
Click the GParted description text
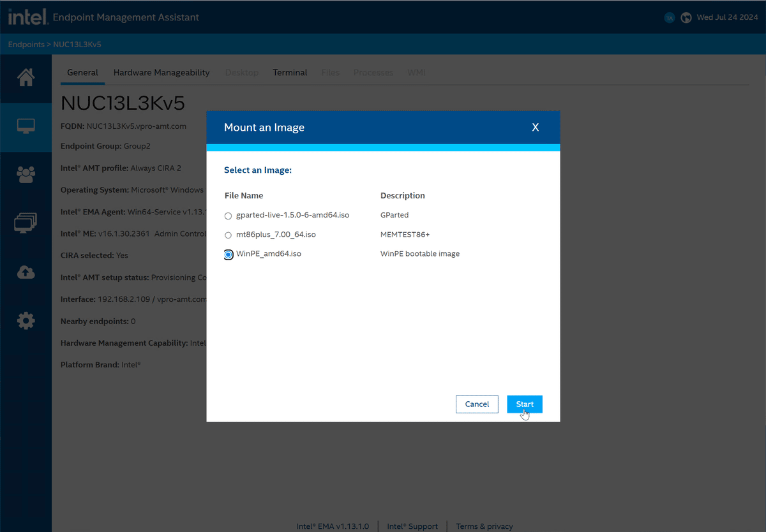click(x=394, y=215)
